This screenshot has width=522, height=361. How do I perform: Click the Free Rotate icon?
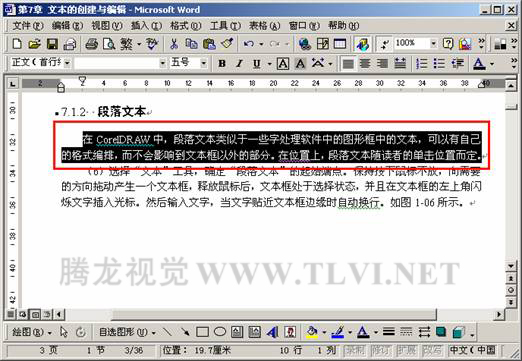[81, 332]
